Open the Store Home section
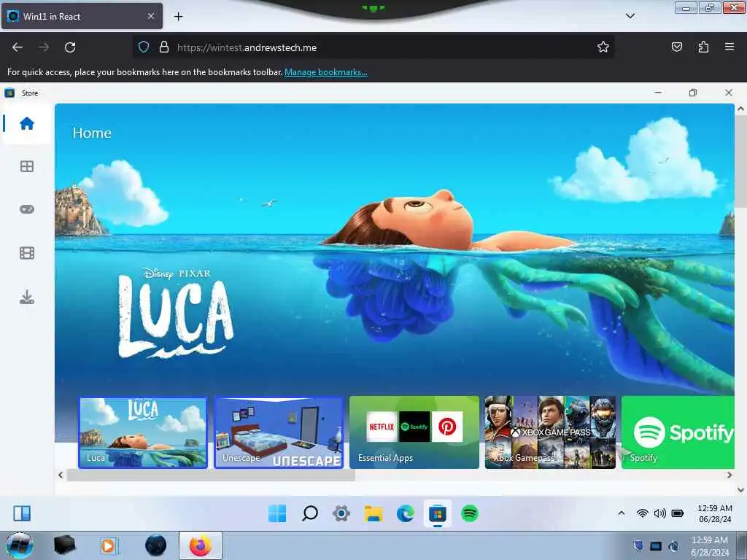The width and height of the screenshot is (747, 560). [27, 124]
